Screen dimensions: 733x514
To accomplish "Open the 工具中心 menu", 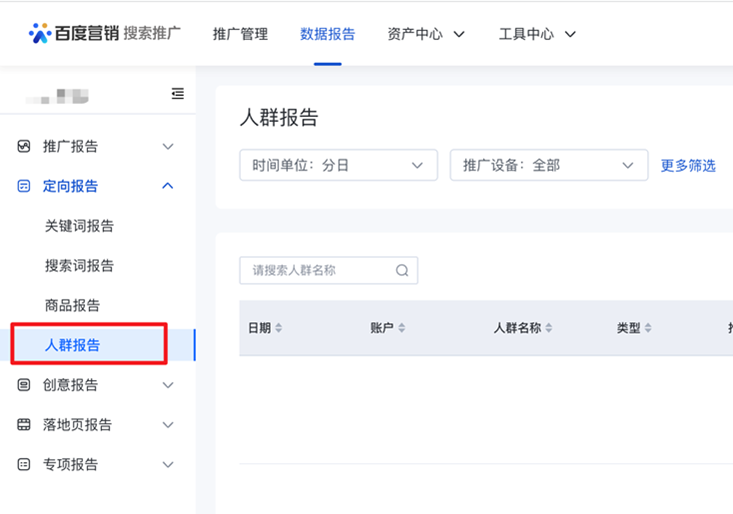I will click(x=538, y=34).
